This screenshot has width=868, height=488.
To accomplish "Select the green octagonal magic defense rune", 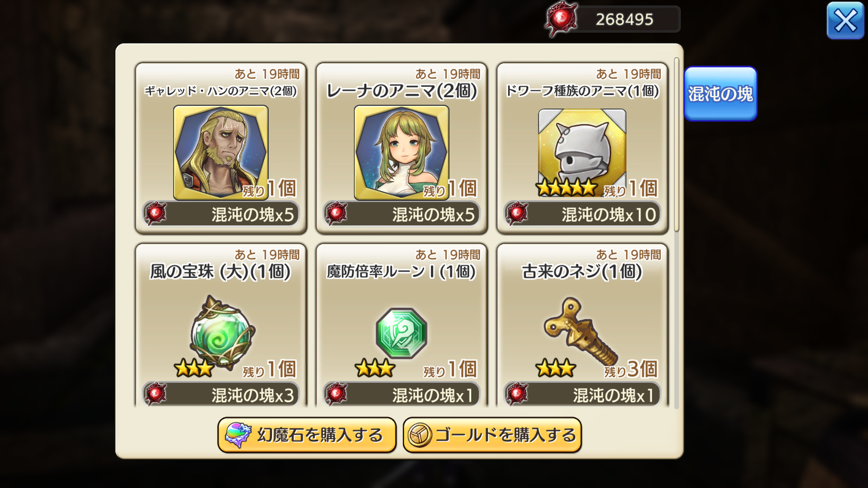I will (x=402, y=333).
